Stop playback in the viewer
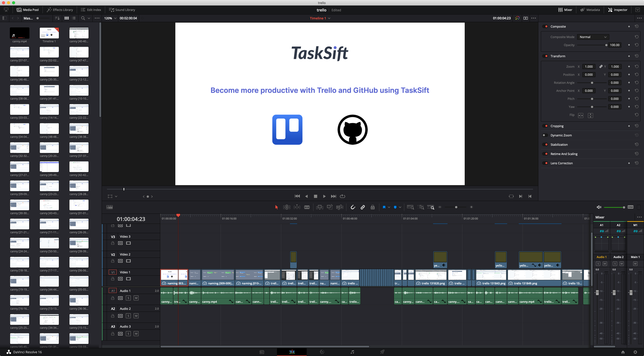 (315, 196)
